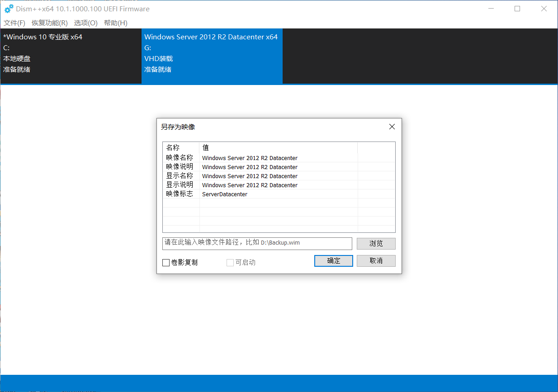The height and width of the screenshot is (392, 558).
Task: Confirm with the 确定 button
Action: (333, 261)
